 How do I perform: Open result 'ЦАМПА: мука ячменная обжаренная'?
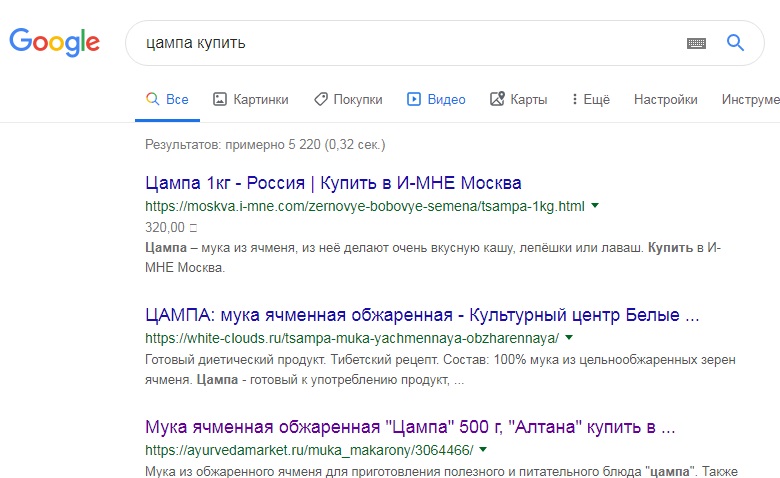[422, 315]
